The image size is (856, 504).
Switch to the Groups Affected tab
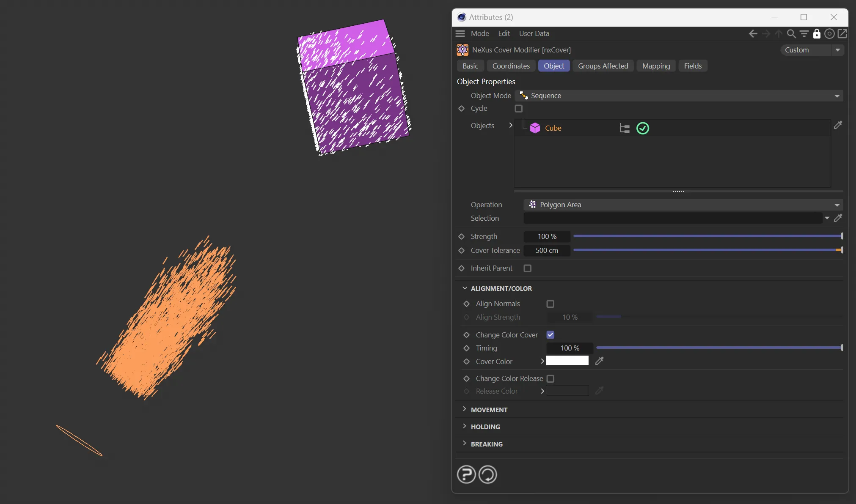point(603,66)
